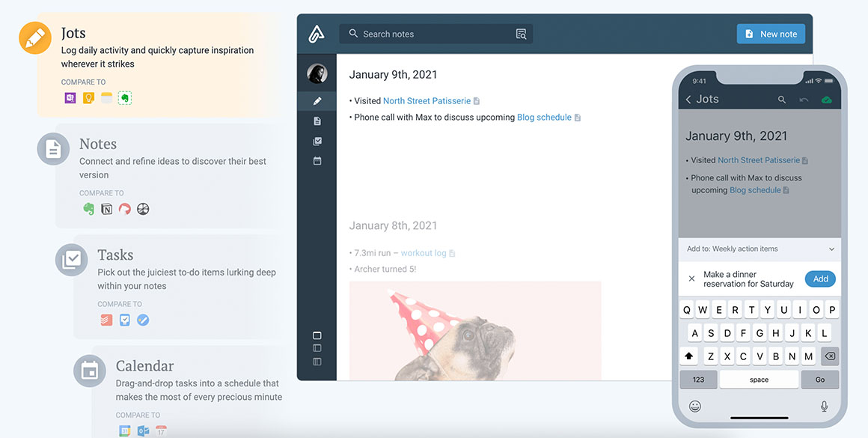Open Notes mode in the dark sidebar
Image resolution: width=868 pixels, height=438 pixels.
317,121
